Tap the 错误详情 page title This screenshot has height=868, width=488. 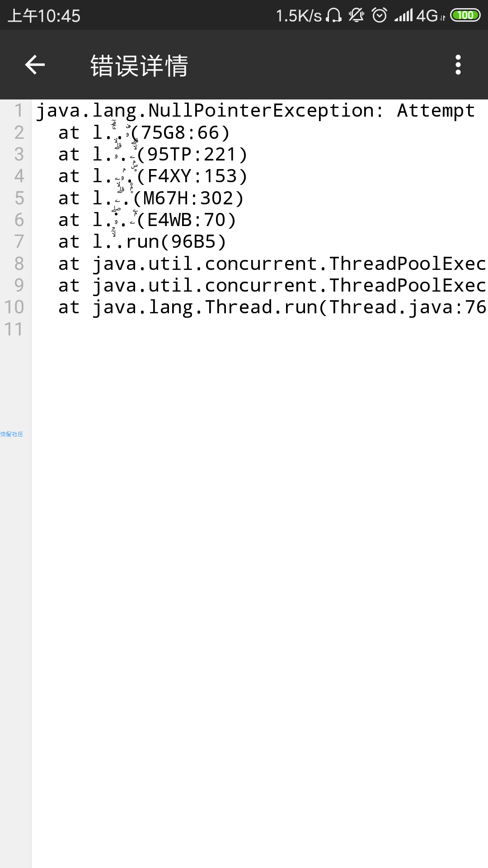tap(139, 66)
